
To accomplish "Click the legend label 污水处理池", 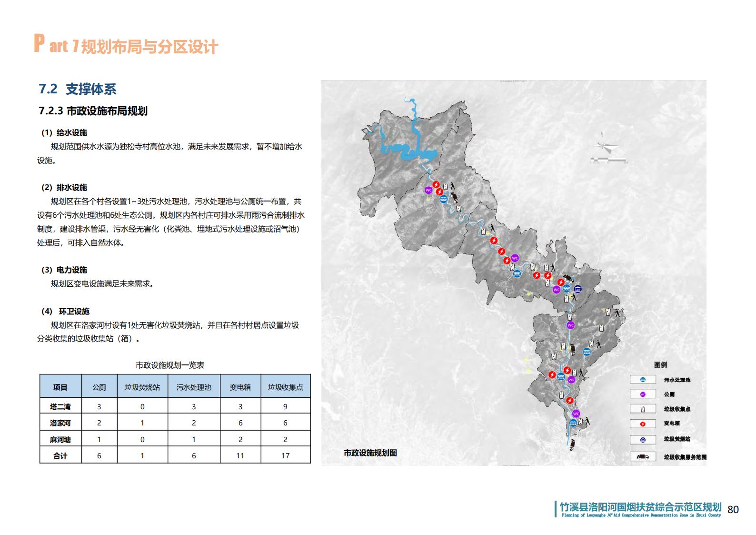I will [x=677, y=380].
